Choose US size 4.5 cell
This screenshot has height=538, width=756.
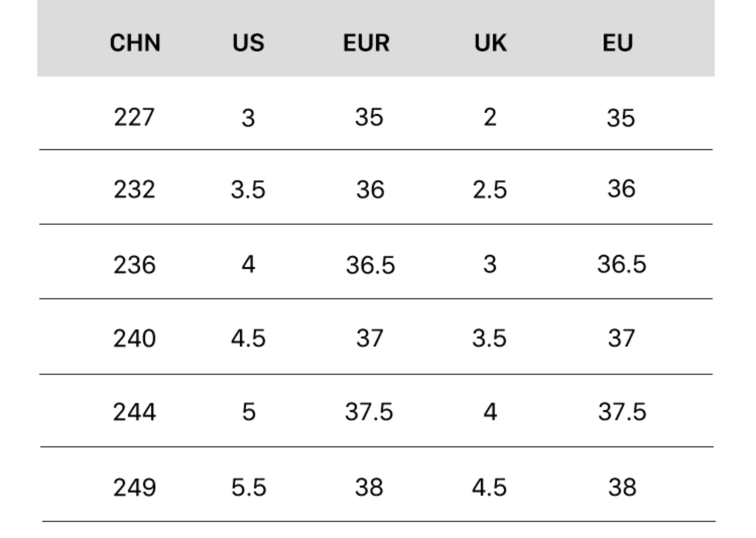pos(248,338)
